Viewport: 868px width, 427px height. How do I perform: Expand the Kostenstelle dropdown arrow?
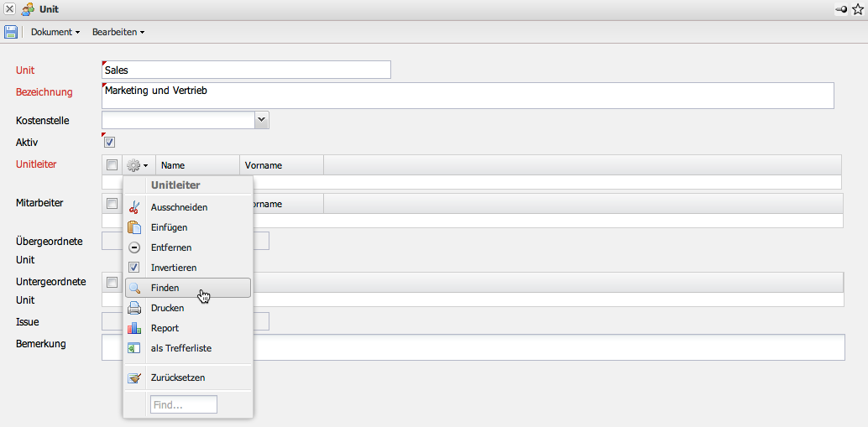[262, 120]
